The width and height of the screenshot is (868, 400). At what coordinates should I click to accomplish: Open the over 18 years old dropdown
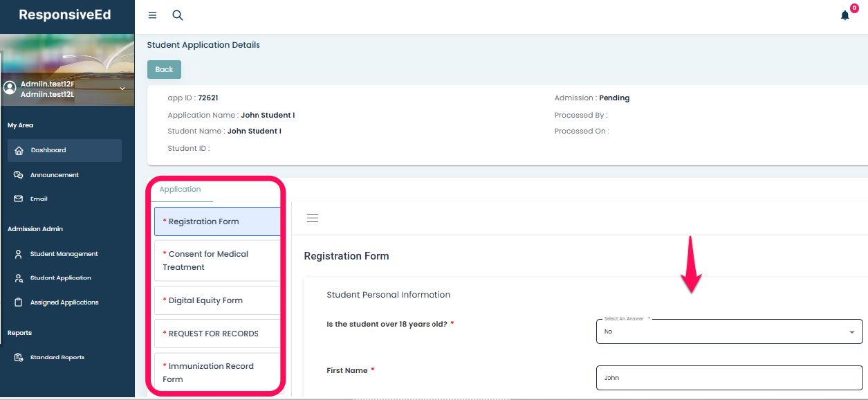point(729,331)
